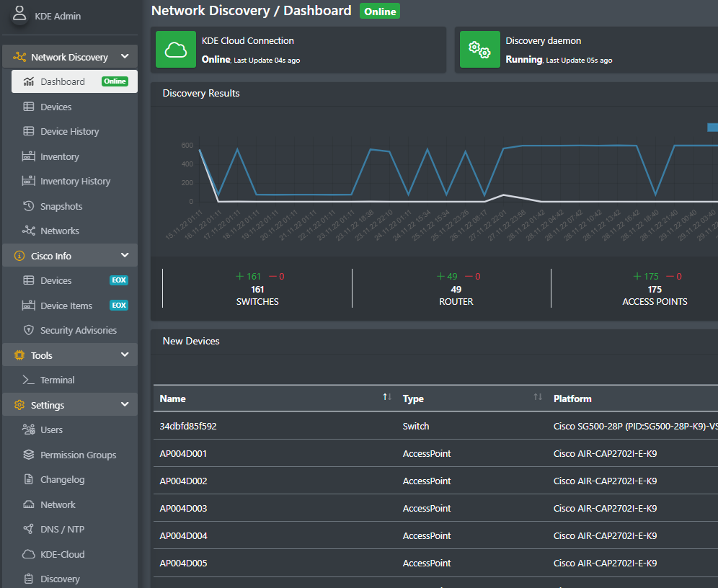Viewport: 718px width, 588px height.
Task: Click the Discovery Results panel heading
Action: tap(201, 94)
